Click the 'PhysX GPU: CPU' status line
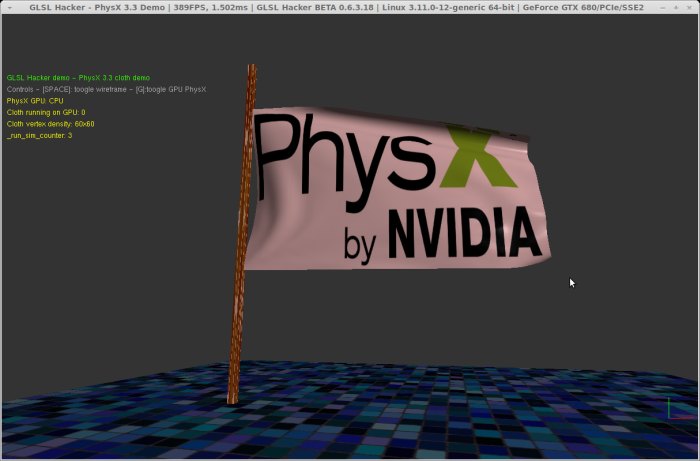Screen dimensions: 700x461 (x=35, y=101)
